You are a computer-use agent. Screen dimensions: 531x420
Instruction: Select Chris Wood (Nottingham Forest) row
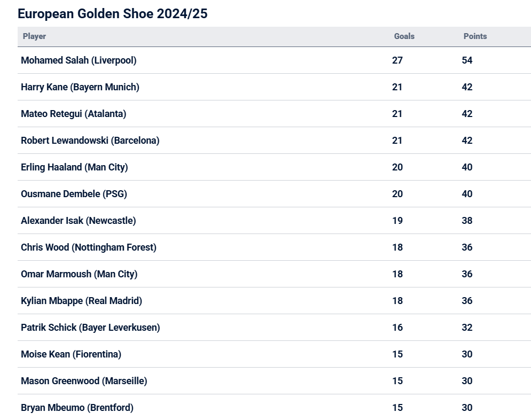pyautogui.click(x=89, y=247)
